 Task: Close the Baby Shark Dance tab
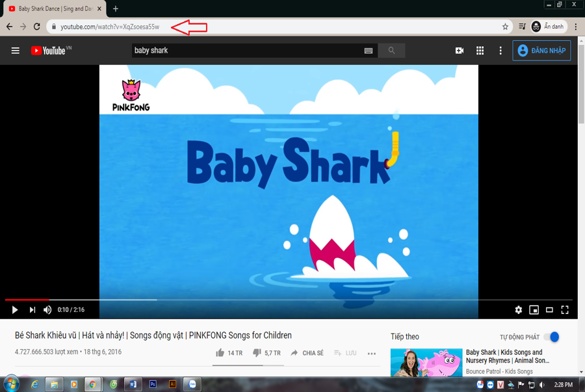point(99,8)
